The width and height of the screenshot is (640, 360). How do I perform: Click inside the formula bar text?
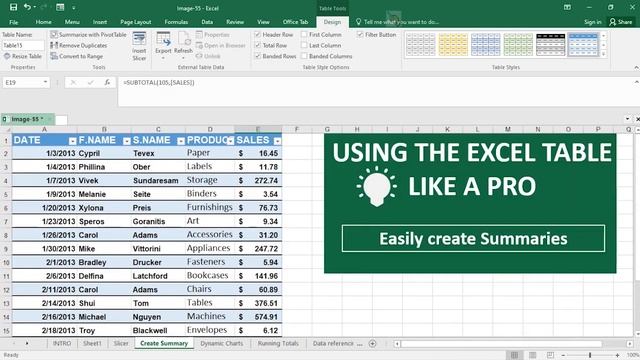(x=159, y=82)
